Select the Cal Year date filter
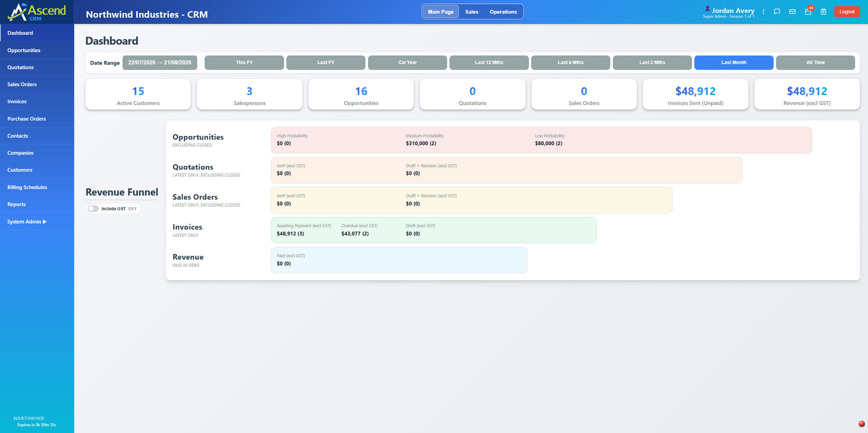Image resolution: width=868 pixels, height=433 pixels. click(x=408, y=63)
